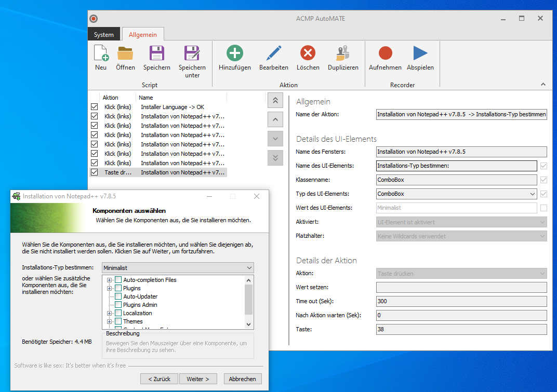The width and height of the screenshot is (557, 392).
Task: Edit the action with the Bearbeiten pencil
Action: click(x=274, y=58)
